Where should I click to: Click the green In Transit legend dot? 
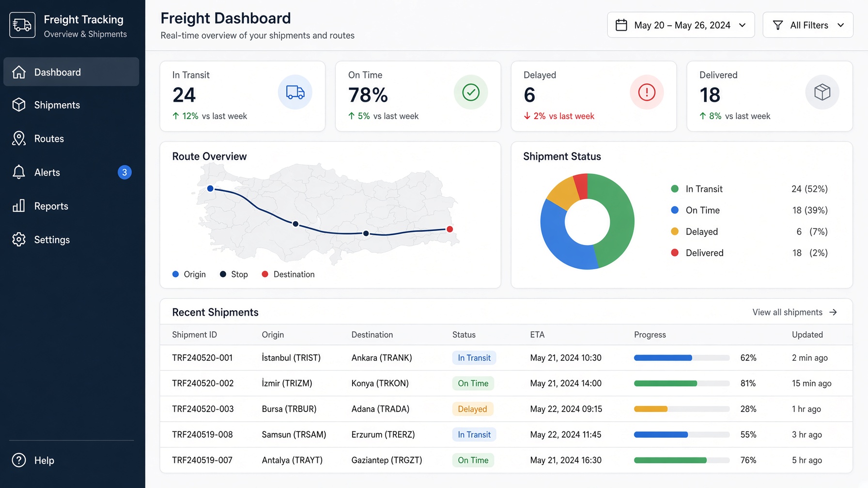[x=675, y=189]
